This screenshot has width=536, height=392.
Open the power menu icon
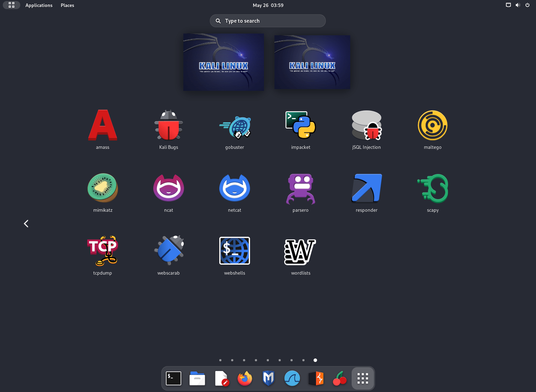click(527, 5)
